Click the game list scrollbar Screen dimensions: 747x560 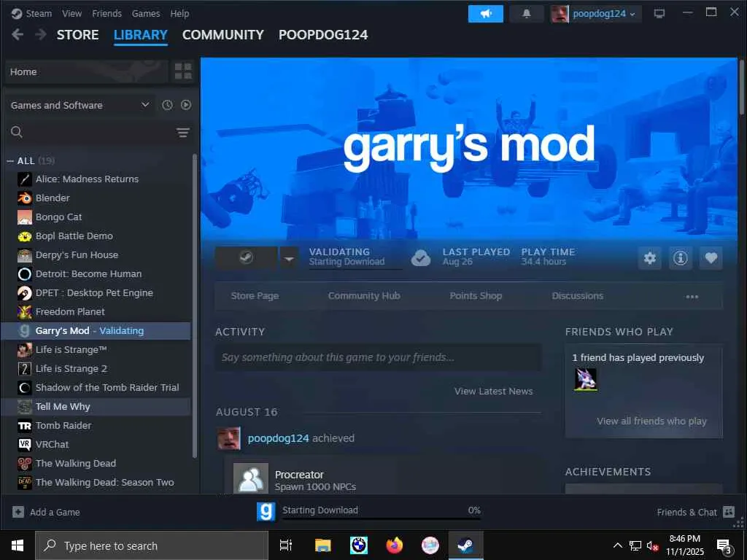(x=194, y=306)
